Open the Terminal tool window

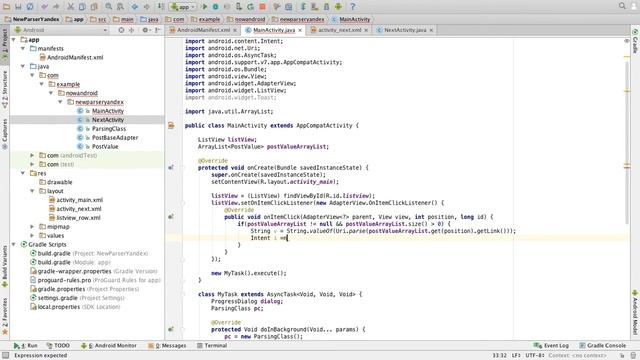coord(212,346)
